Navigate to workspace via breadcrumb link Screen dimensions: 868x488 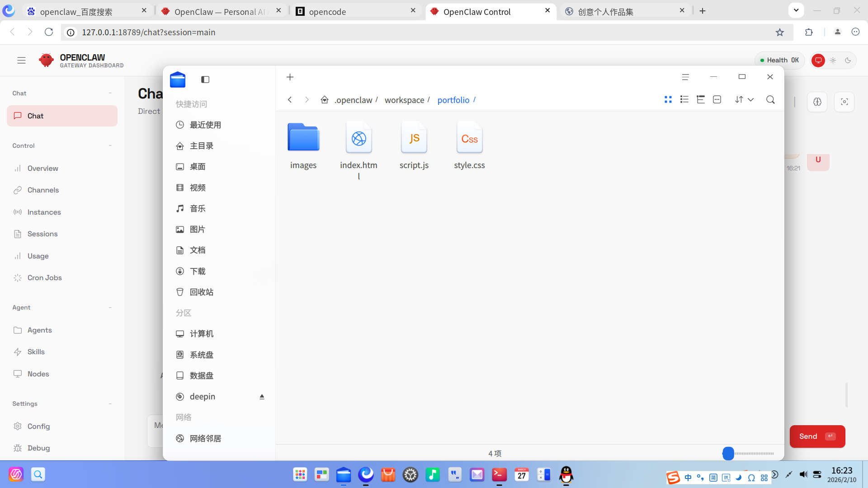405,100
